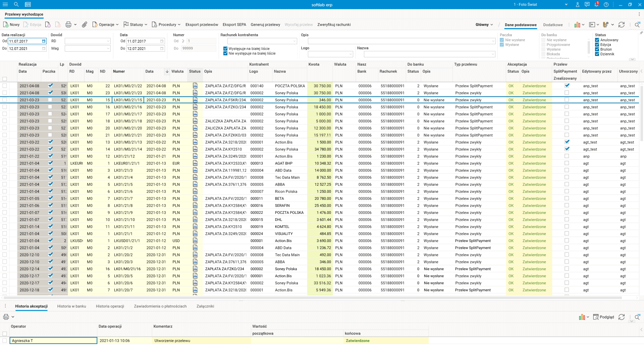
Task: Open the hamburger main menu
Action: 5,4
